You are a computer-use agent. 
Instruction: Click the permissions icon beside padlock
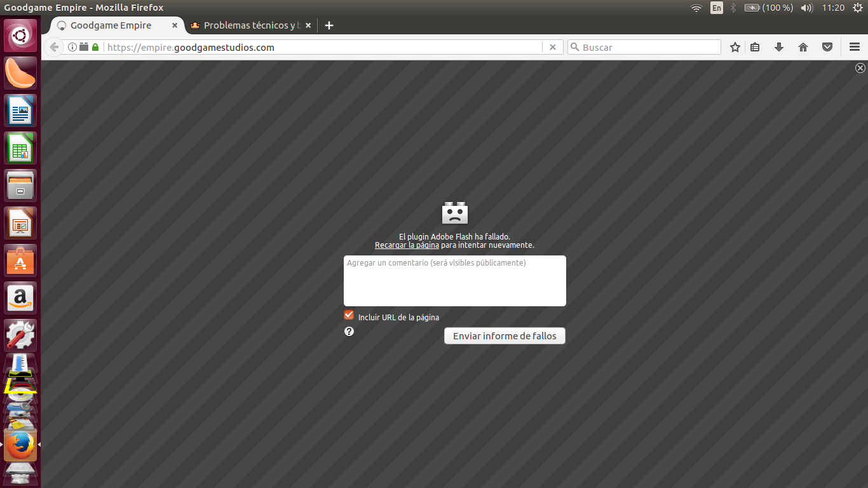pyautogui.click(x=83, y=47)
